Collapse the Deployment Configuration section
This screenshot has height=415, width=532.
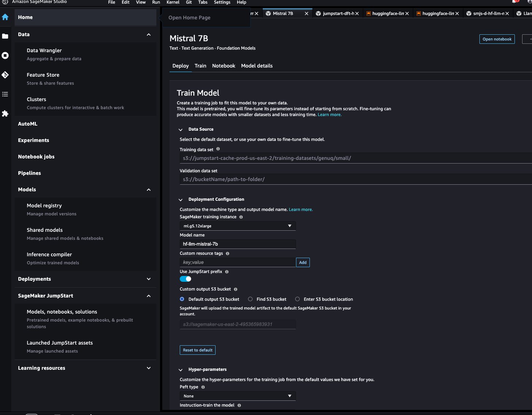pyautogui.click(x=180, y=200)
